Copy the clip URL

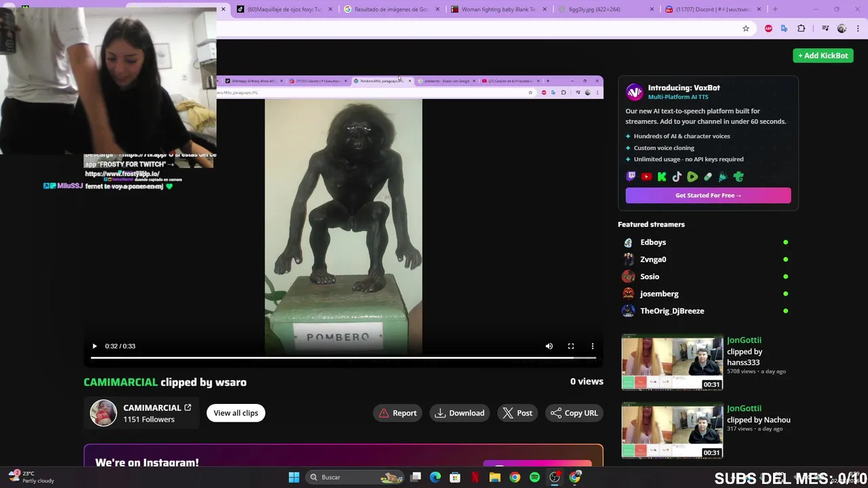tap(574, 413)
